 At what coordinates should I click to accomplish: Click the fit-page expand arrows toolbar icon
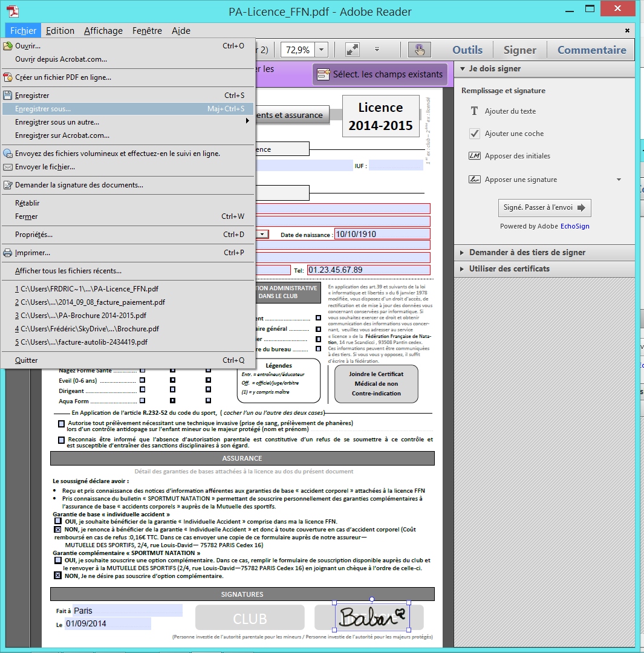tap(353, 50)
